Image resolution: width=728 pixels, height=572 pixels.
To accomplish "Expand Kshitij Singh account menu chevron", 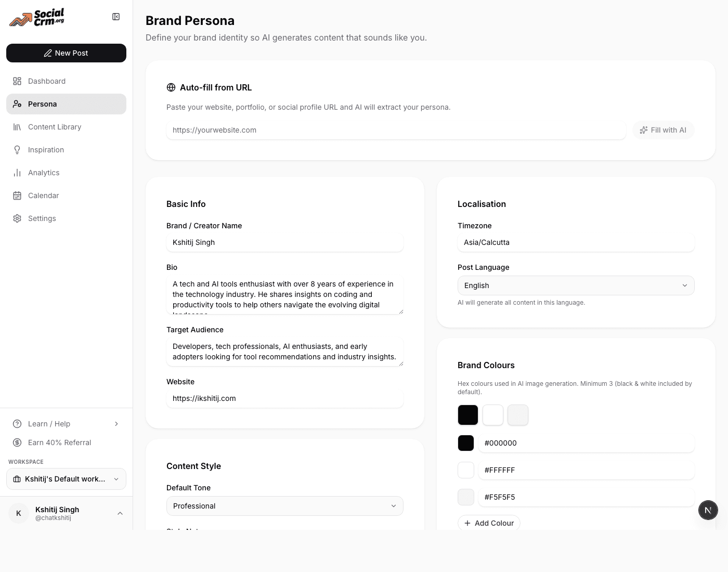I will [x=120, y=513].
